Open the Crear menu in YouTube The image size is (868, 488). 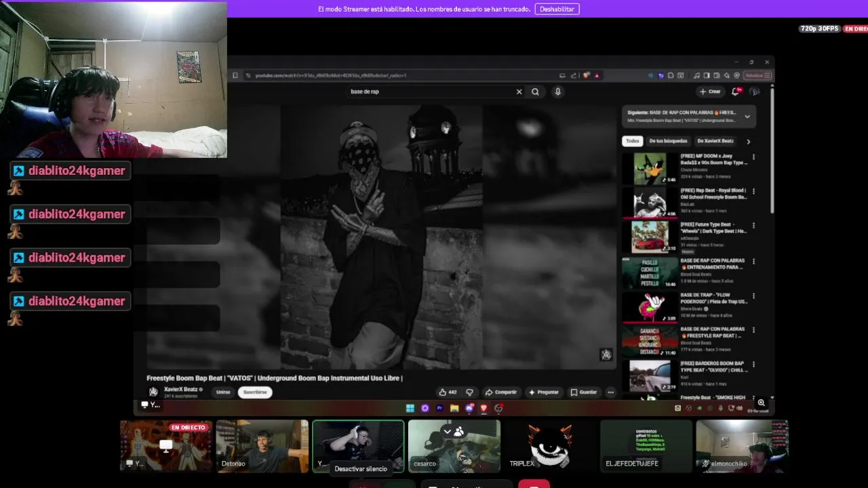tap(710, 91)
